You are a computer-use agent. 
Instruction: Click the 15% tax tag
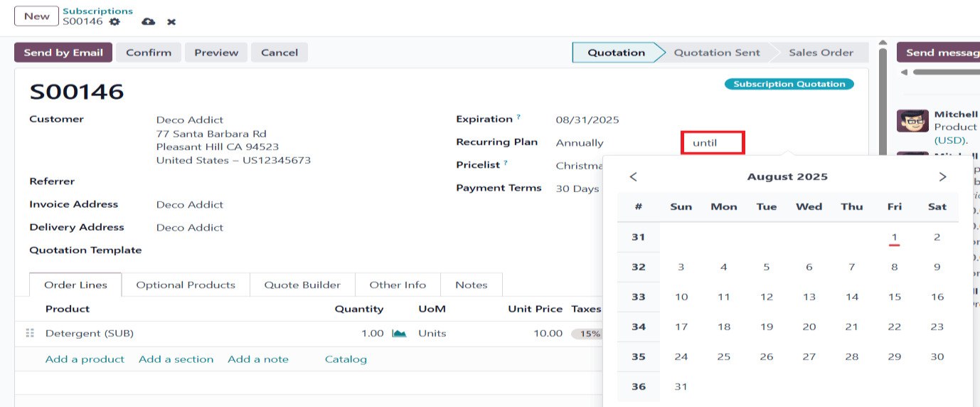pyautogui.click(x=590, y=334)
